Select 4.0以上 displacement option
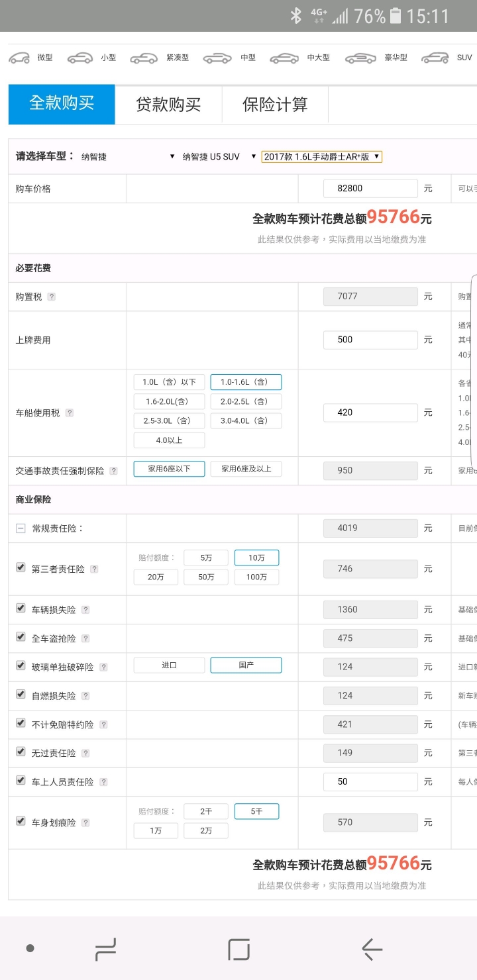Viewport: 477px width, 980px height. pyautogui.click(x=169, y=440)
